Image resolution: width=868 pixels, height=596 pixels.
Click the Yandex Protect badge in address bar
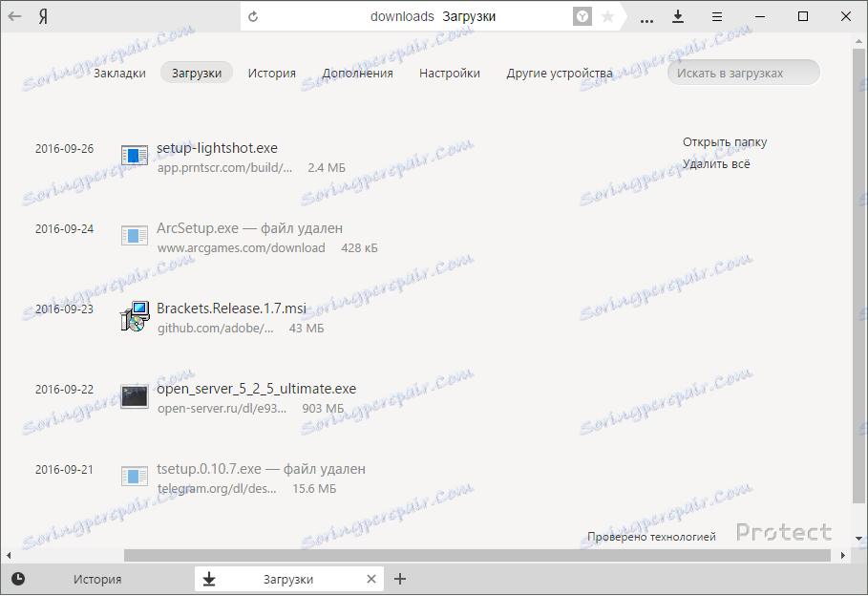pyautogui.click(x=582, y=16)
